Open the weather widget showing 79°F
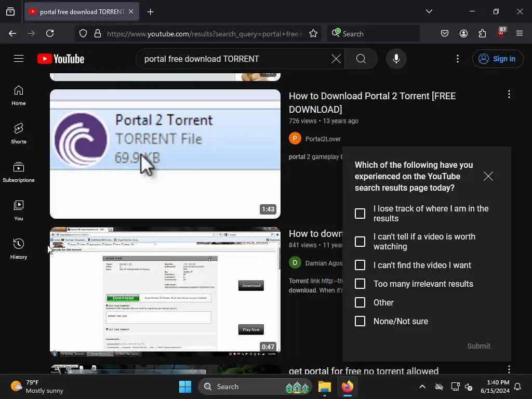The height and width of the screenshot is (399, 532). pyautogui.click(x=37, y=387)
